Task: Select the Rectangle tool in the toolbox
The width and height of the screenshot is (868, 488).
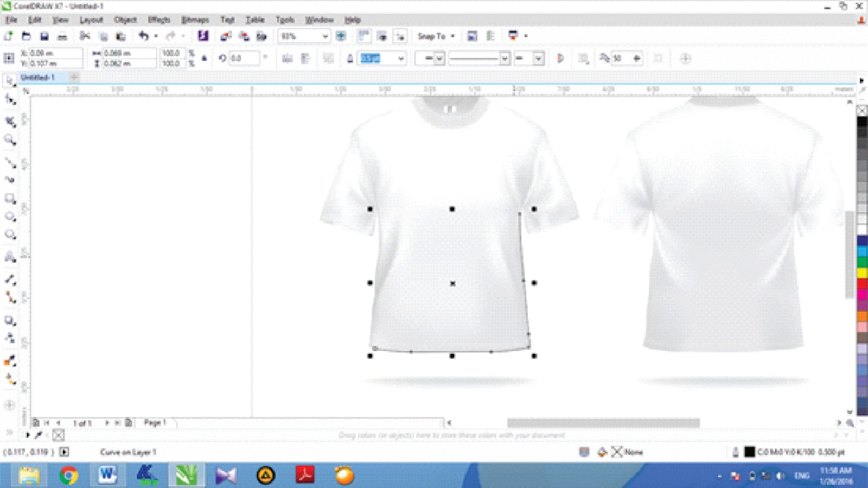Action: [10, 199]
